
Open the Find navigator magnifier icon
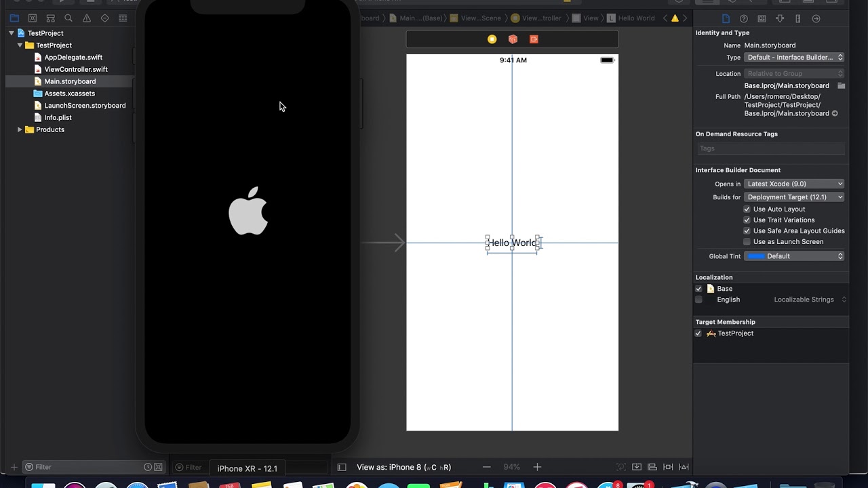tap(68, 18)
